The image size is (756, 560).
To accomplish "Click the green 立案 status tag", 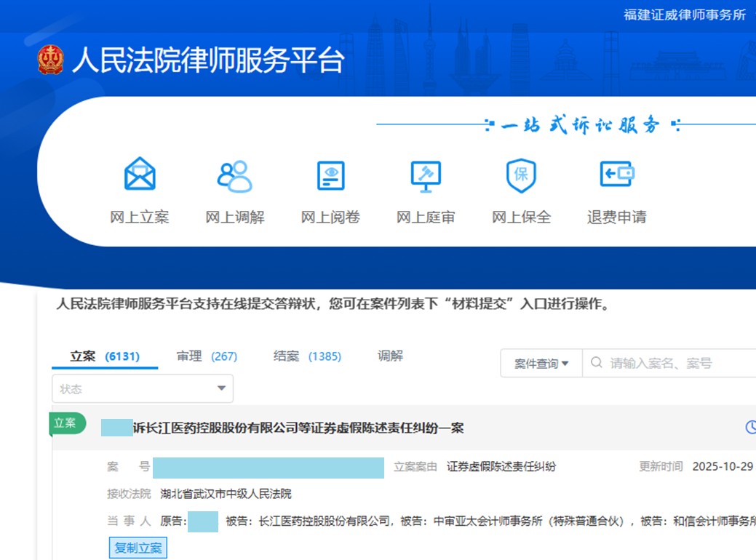I will [68, 423].
